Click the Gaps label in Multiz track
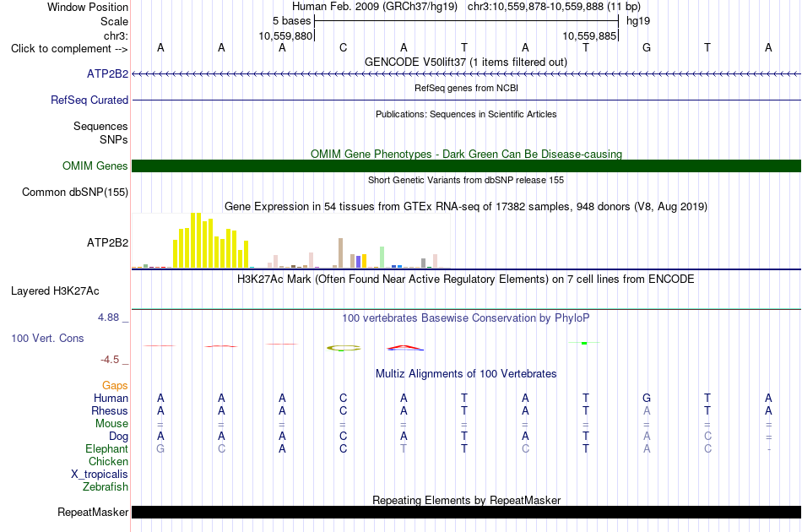The height and width of the screenshot is (532, 802). 115,386
